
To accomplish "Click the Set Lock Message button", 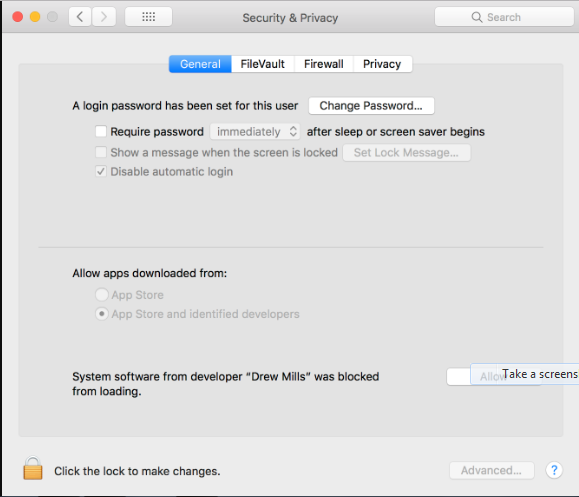I will 407,152.
